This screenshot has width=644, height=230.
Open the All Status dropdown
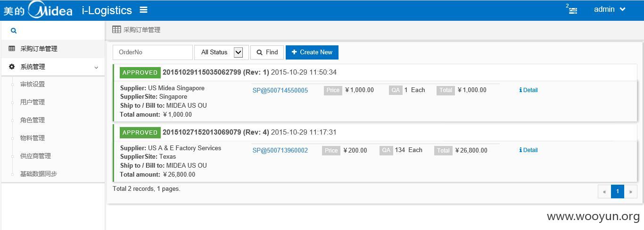[x=222, y=52]
